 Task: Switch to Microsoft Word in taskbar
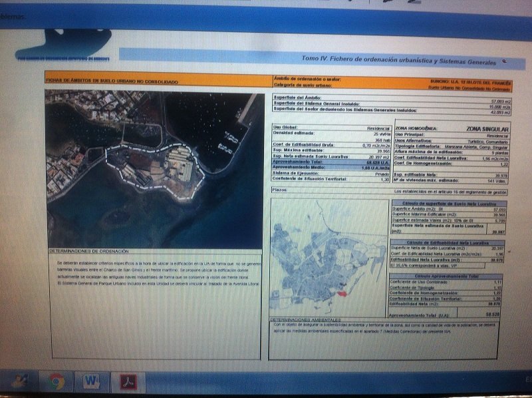click(x=91, y=382)
